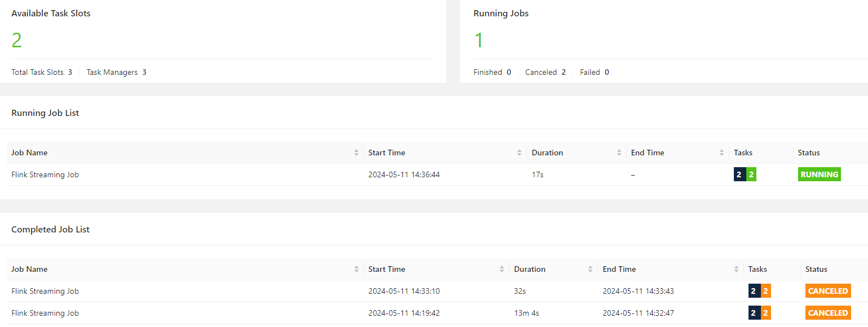
Task: Click CANCELED badge for job ended 14:33:43
Action: coord(827,291)
